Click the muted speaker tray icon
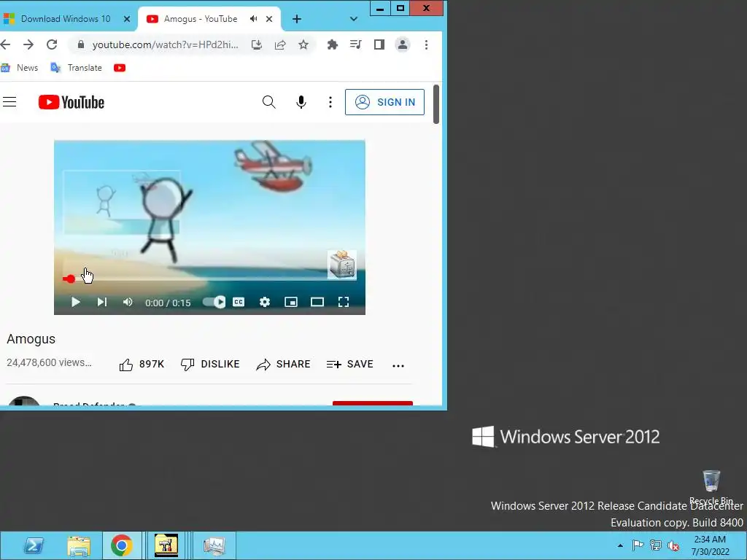The width and height of the screenshot is (747, 560). click(x=673, y=545)
